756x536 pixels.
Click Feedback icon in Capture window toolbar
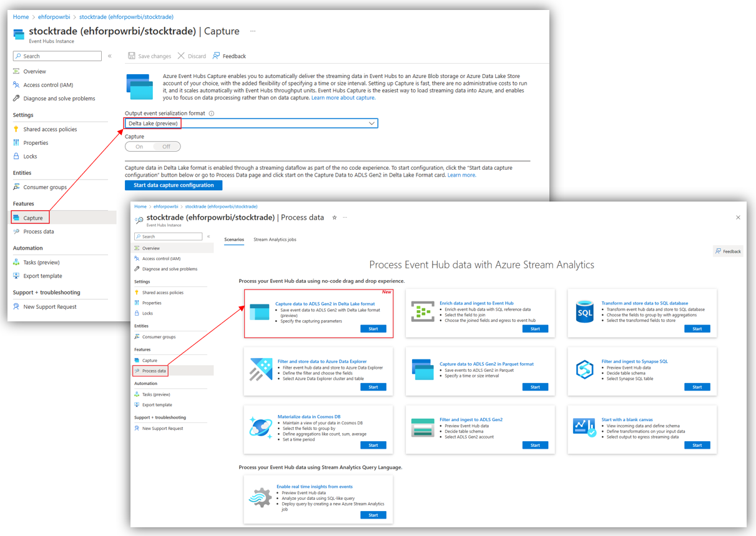click(x=216, y=56)
